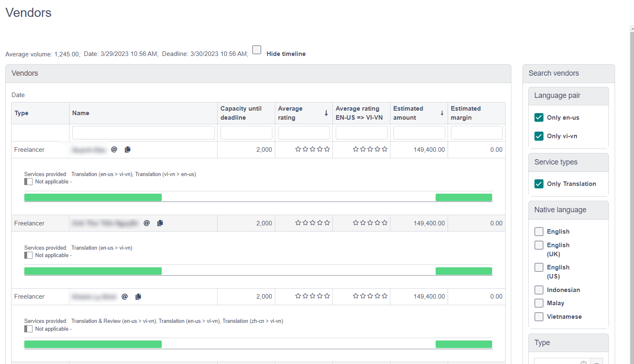The image size is (634, 364).
Task: Click EN-US => VI-VN rating stars in second row
Action: click(x=370, y=223)
